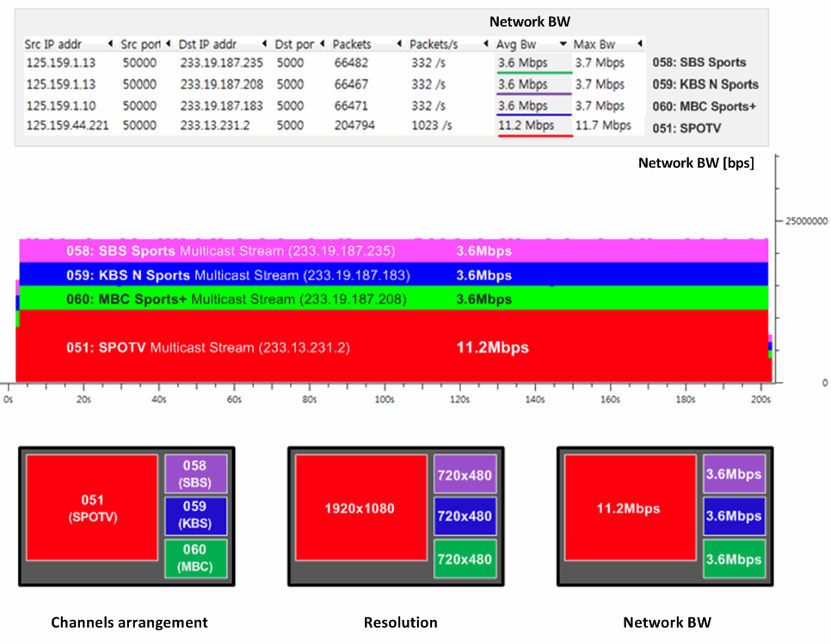Select packet count 204794
Image resolution: width=831 pixels, height=644 pixels.
tap(354, 126)
